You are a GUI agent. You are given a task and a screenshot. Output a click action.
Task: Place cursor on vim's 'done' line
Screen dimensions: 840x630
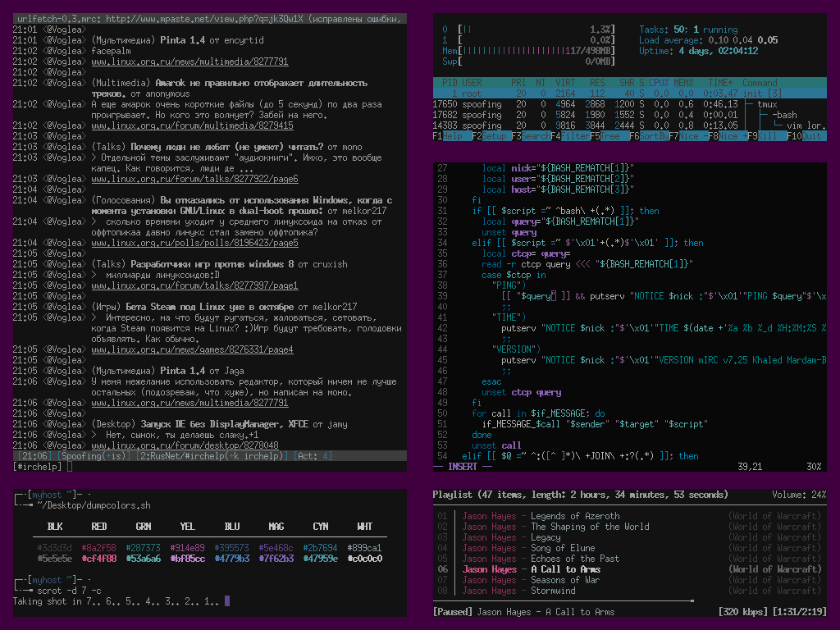482,435
